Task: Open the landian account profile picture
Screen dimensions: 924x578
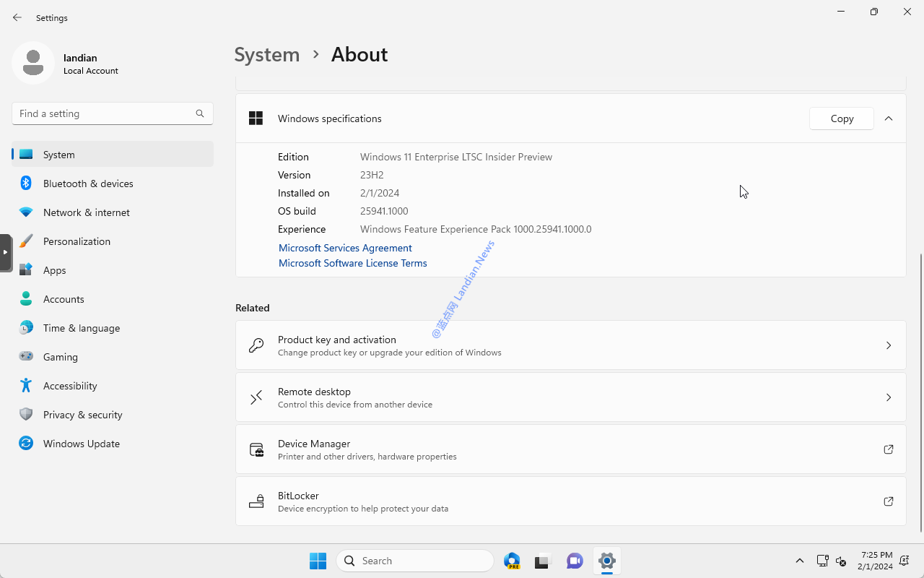Action: 33,63
